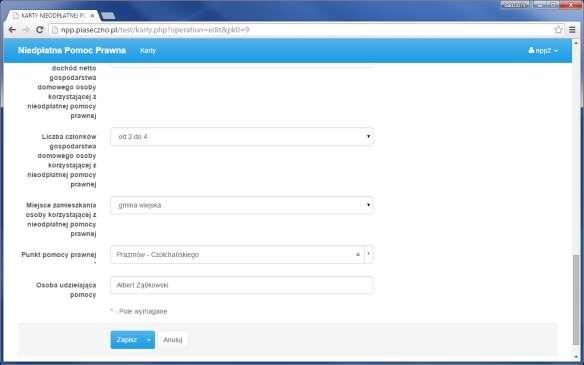Open a new browser tab

click(x=108, y=16)
